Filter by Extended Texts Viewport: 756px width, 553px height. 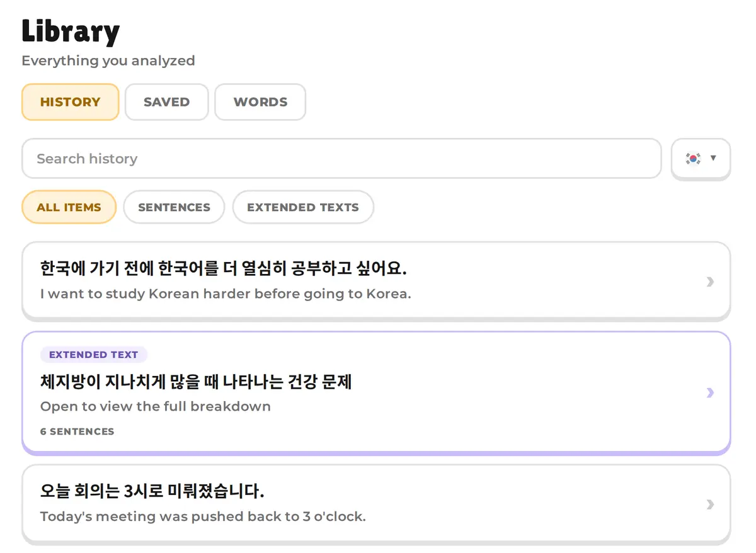[303, 207]
